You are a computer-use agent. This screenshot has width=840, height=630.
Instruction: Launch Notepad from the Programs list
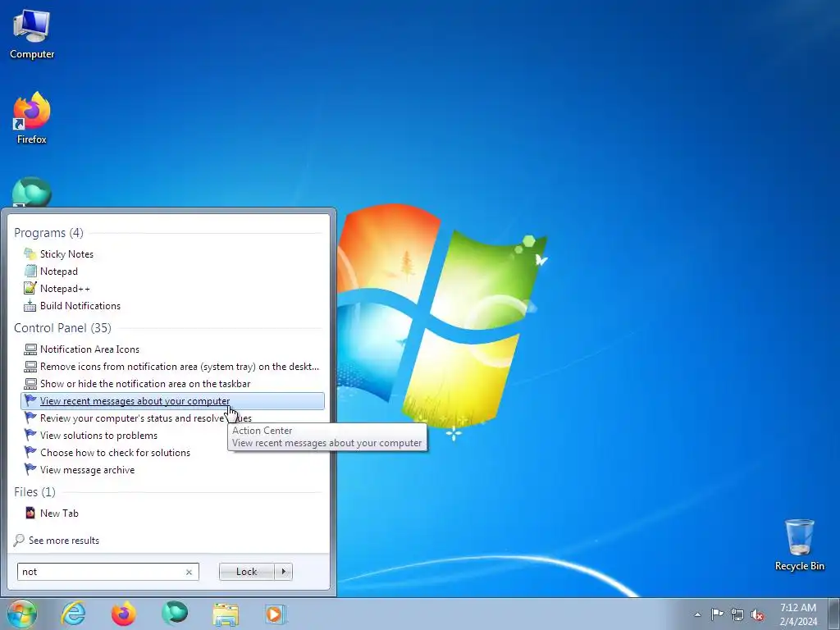(172, 271)
